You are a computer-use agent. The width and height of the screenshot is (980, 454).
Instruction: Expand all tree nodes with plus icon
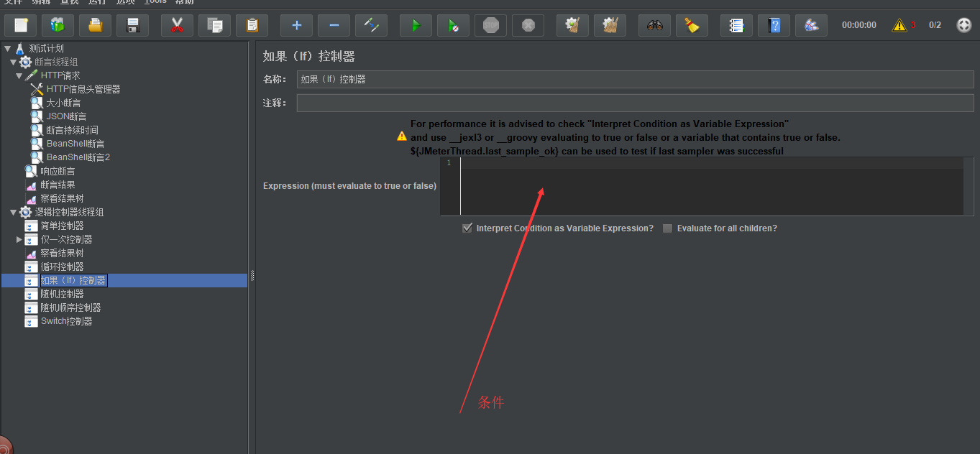(296, 25)
